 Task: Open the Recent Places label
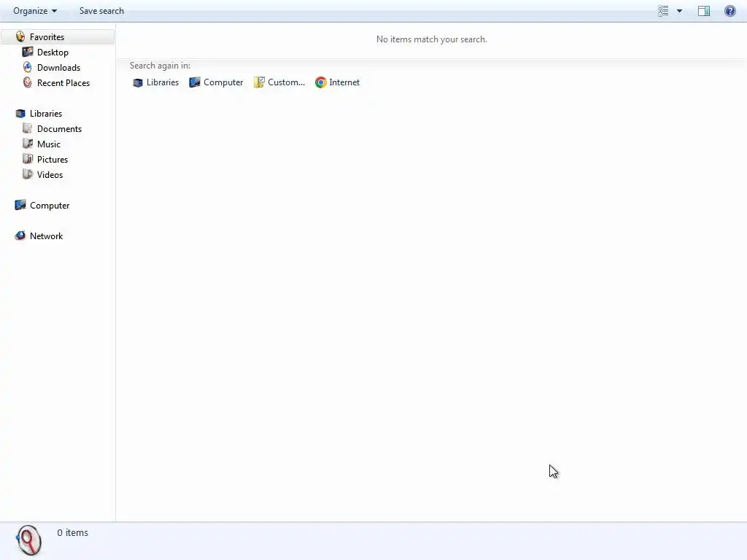pyautogui.click(x=63, y=82)
